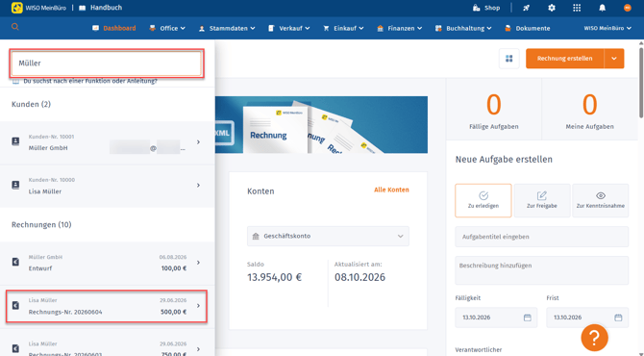Click the Müller GmbH customer name
The width and height of the screenshot is (644, 356).
tap(48, 148)
